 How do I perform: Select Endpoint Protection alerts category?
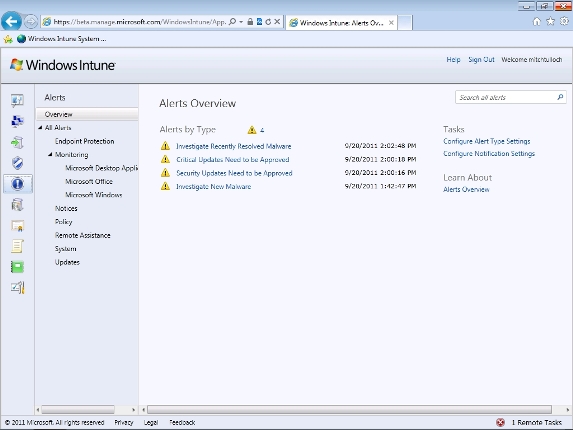point(84,141)
